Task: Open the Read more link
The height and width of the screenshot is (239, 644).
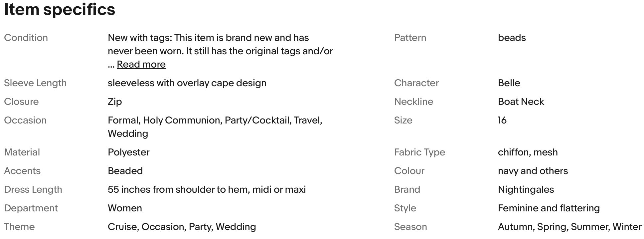Action: click(141, 64)
